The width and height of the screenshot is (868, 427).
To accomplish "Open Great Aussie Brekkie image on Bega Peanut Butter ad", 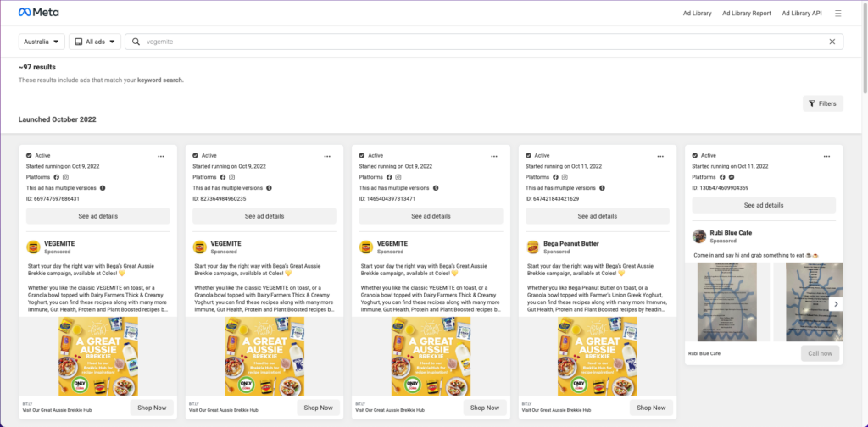I will pyautogui.click(x=598, y=356).
